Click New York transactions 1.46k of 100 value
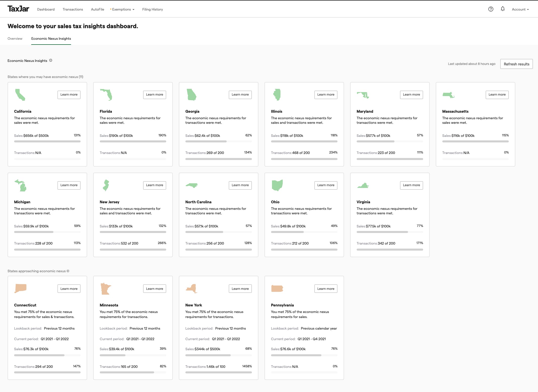Screen dimensions: 538x392 tap(216, 367)
